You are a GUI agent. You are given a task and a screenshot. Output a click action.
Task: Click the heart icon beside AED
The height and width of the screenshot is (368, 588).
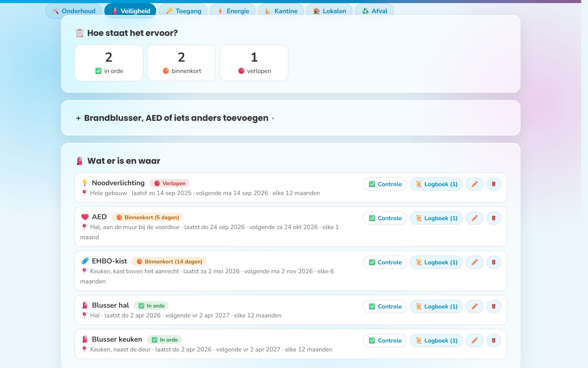click(x=85, y=217)
